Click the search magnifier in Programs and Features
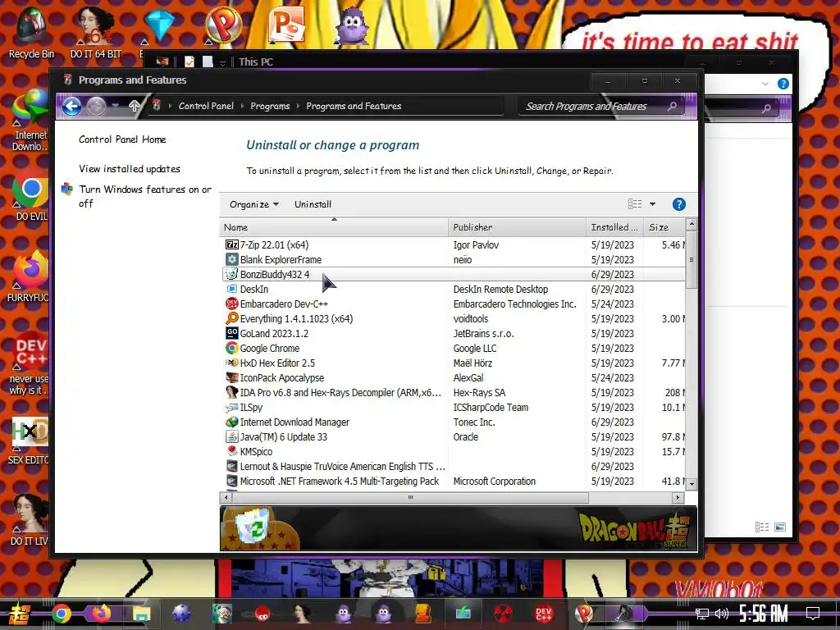The height and width of the screenshot is (630, 840). tap(673, 106)
